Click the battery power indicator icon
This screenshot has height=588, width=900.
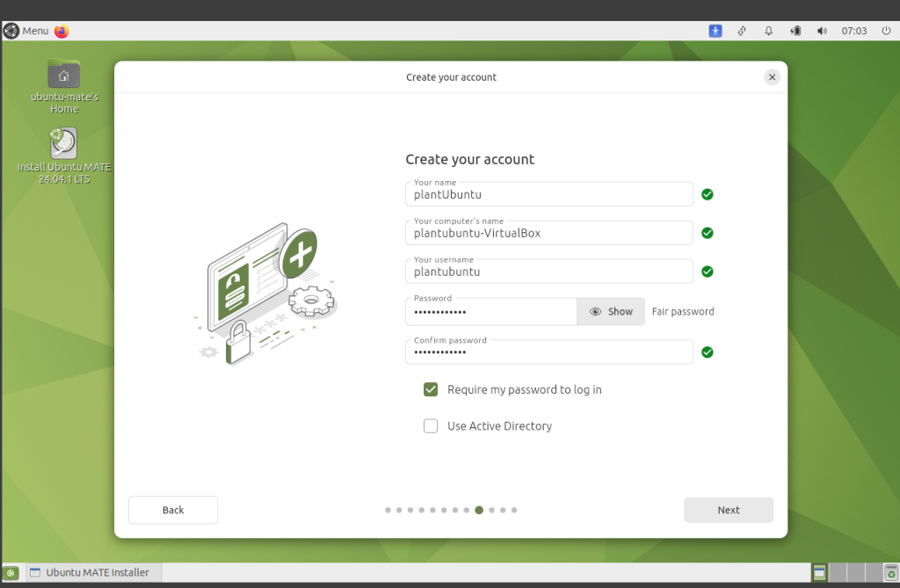[x=795, y=31]
